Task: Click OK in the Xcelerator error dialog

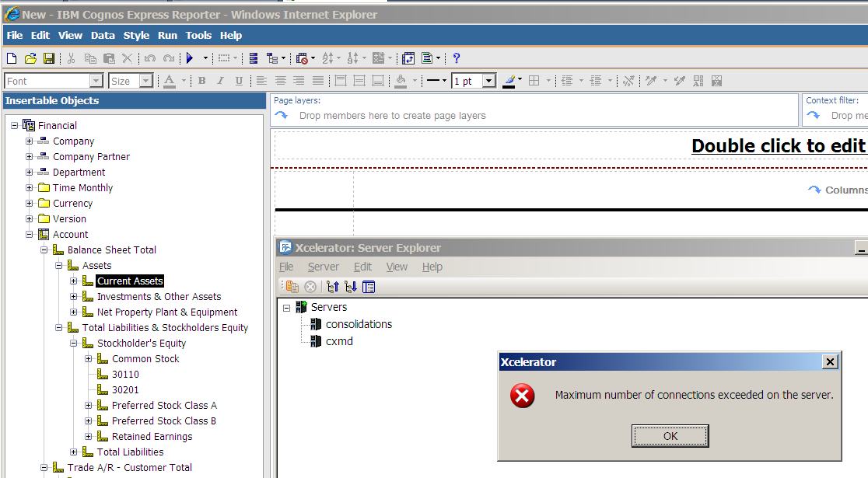Action: pos(670,436)
